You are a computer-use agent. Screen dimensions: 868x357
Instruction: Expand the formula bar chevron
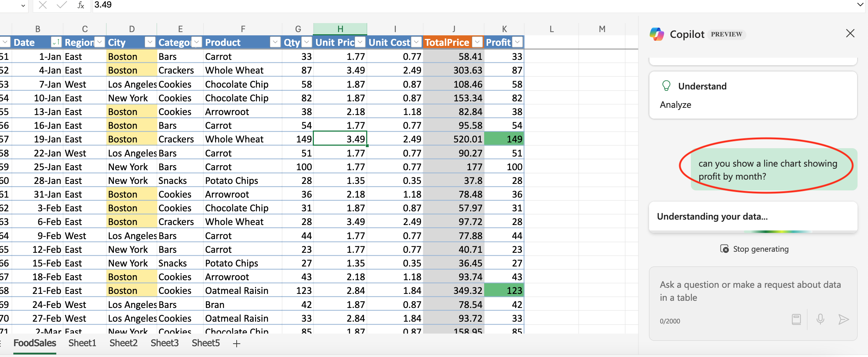[860, 5]
